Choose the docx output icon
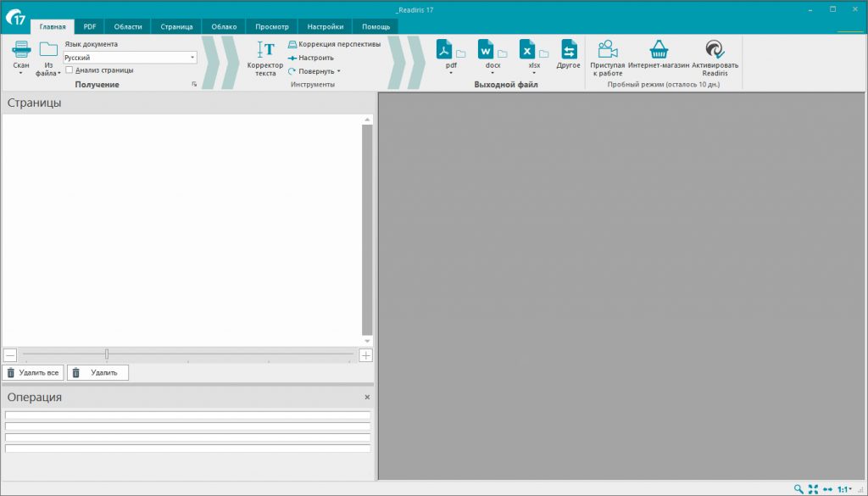The width and height of the screenshot is (868, 496). point(486,50)
